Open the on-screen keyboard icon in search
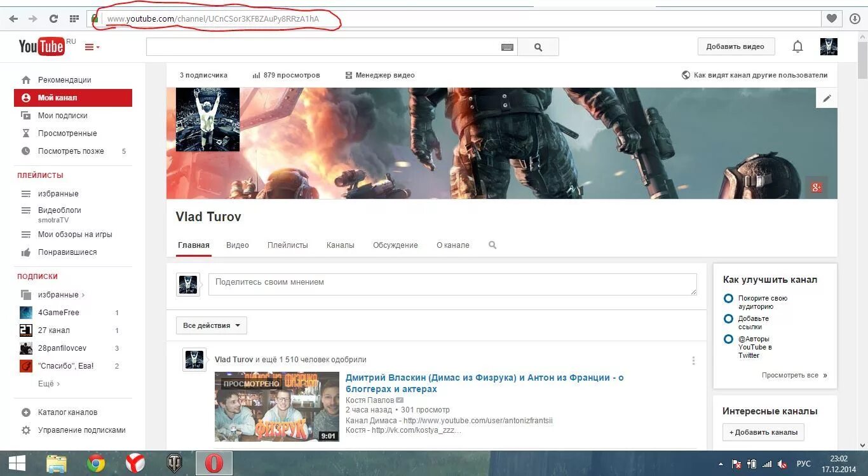The image size is (868, 476). coord(507,47)
